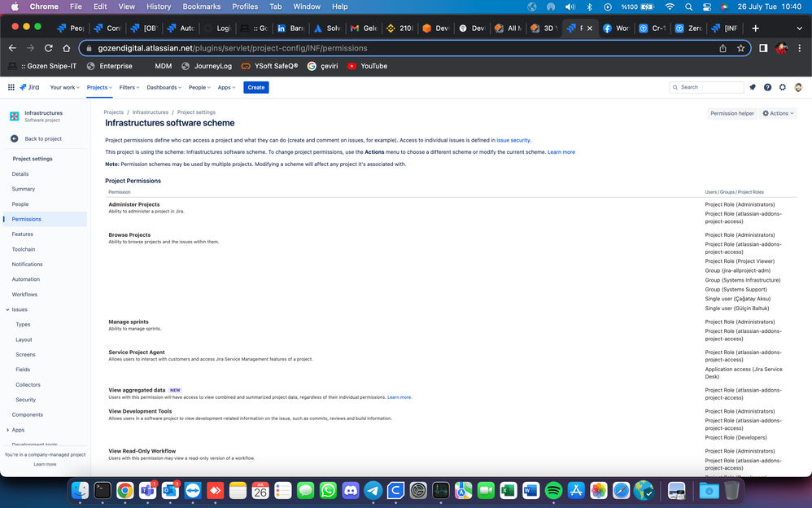
Task: Click the Infrastructures project avatar icon
Action: 15,116
